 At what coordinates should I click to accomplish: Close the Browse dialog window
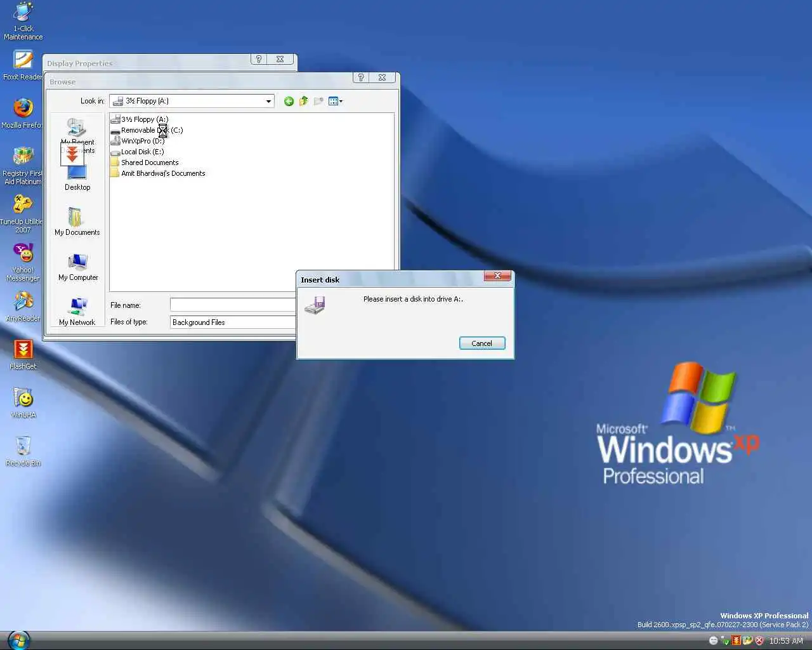pos(382,77)
